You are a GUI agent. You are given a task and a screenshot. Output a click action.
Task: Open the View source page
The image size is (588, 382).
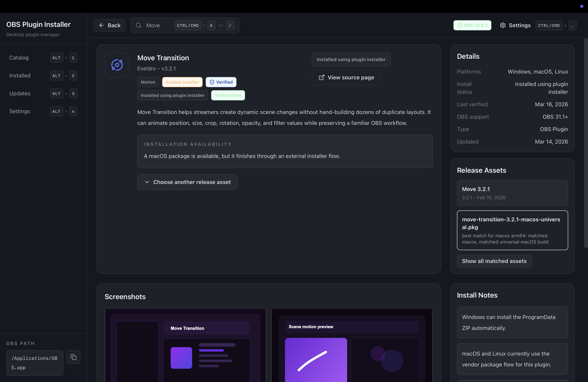point(346,77)
